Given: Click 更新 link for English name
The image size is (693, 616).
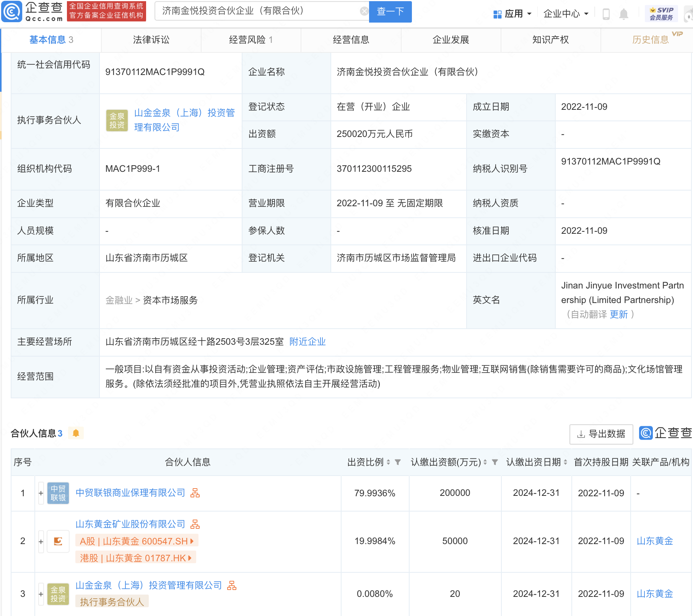Looking at the screenshot, I should tap(618, 315).
